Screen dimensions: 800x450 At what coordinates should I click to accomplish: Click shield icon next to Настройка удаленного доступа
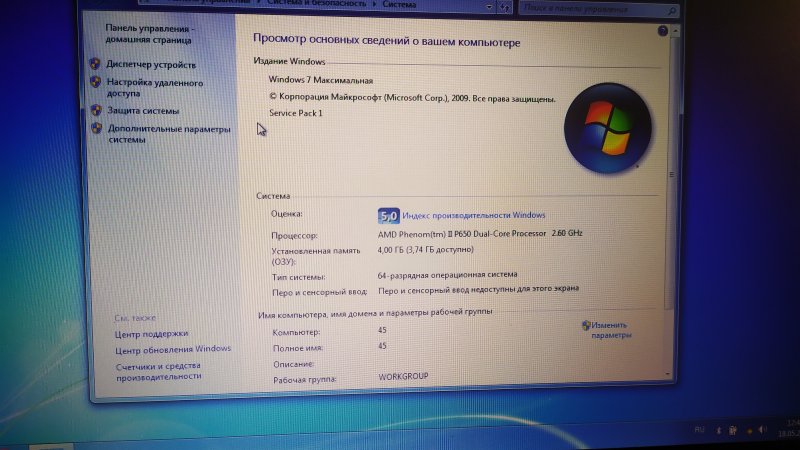pos(96,81)
